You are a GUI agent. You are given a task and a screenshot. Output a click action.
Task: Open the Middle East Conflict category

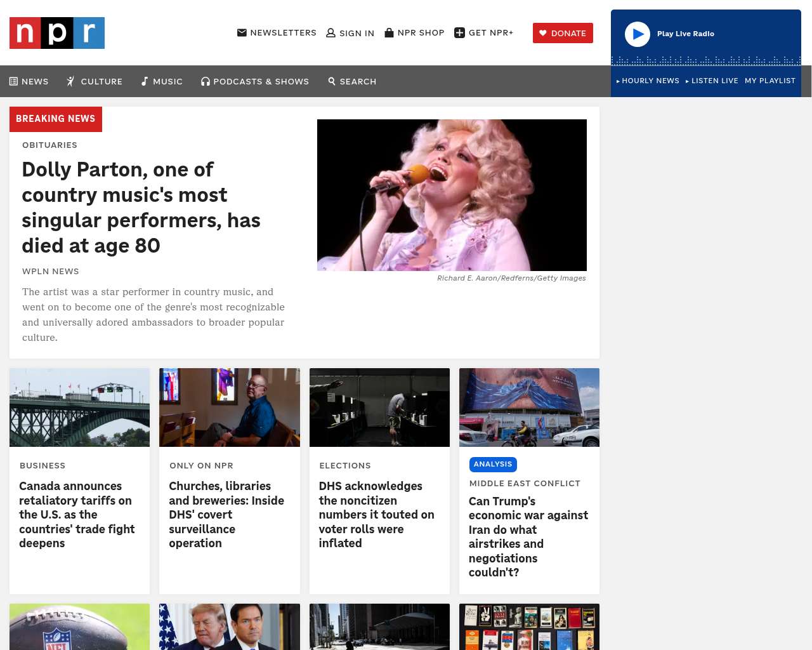point(525,483)
